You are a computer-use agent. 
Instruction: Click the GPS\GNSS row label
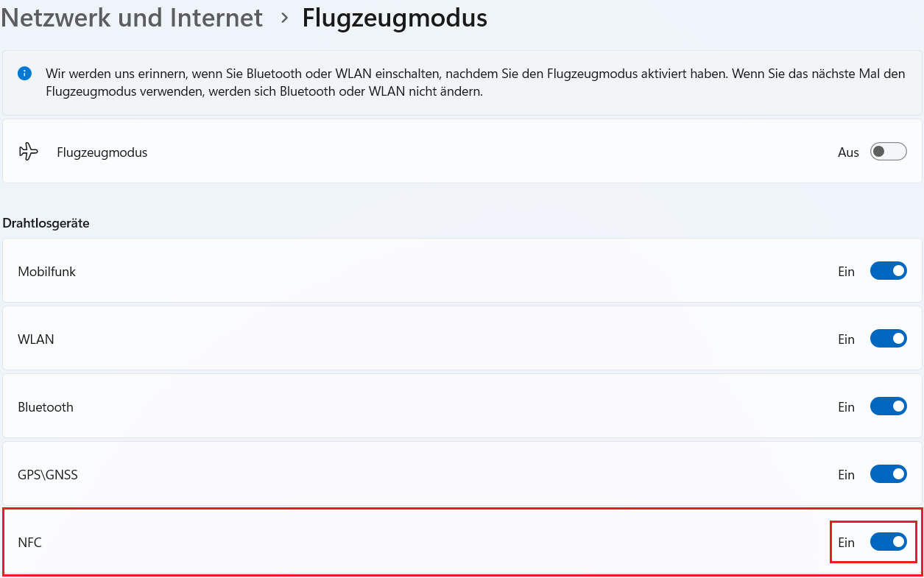coord(48,475)
